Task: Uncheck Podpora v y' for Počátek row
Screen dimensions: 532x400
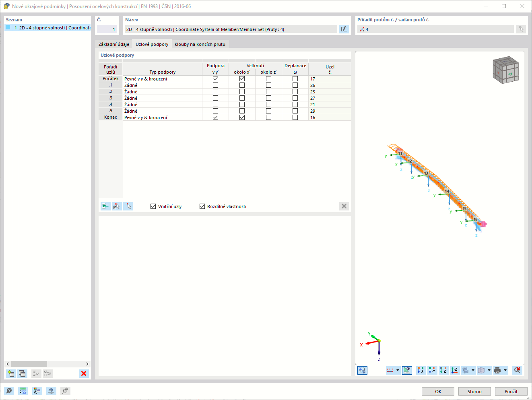Action: [216, 79]
